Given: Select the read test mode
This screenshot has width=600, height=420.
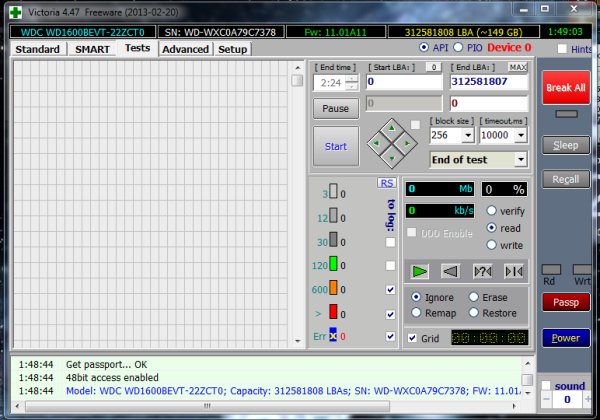Looking at the screenshot, I should [x=491, y=228].
